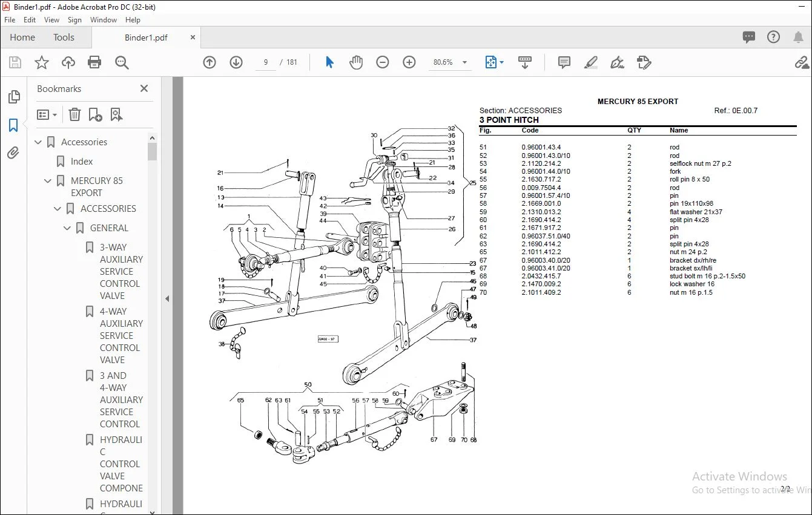Screen dimensions: 812x515
Task: Go to previous page with up arrow
Action: [x=210, y=62]
